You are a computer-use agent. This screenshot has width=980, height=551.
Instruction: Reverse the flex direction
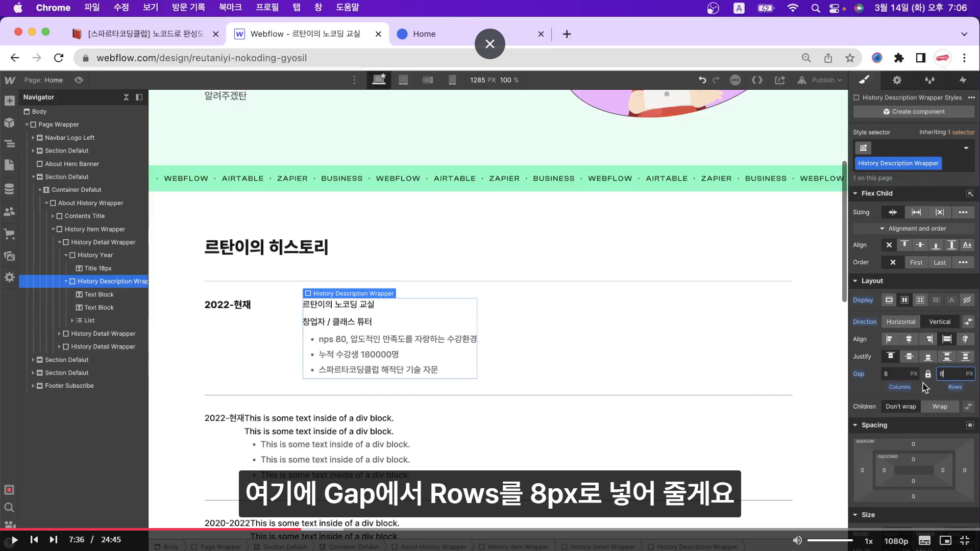coord(968,322)
